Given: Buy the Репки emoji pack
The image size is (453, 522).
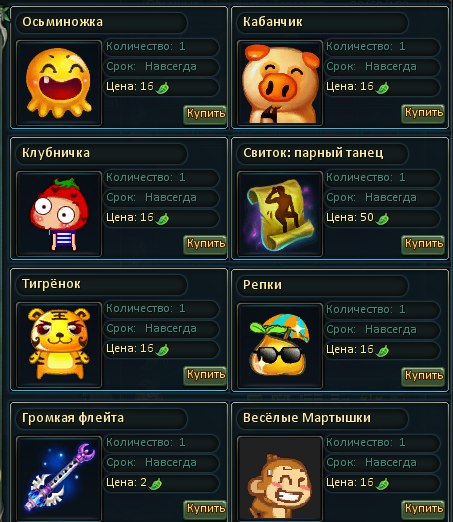Looking at the screenshot, I should click(423, 376).
